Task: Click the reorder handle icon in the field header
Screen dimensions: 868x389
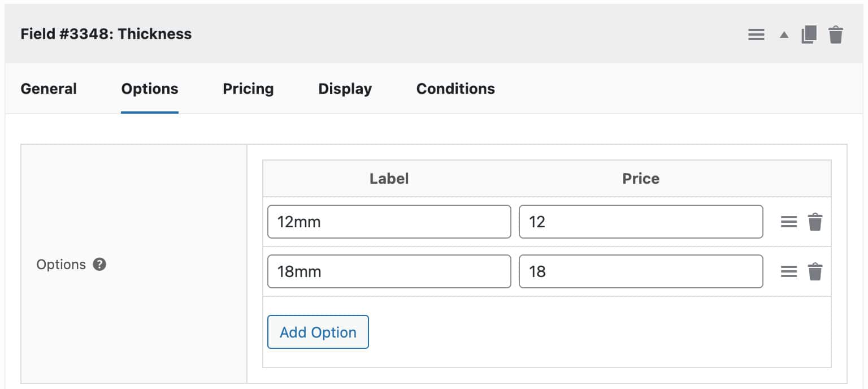Action: tap(756, 34)
